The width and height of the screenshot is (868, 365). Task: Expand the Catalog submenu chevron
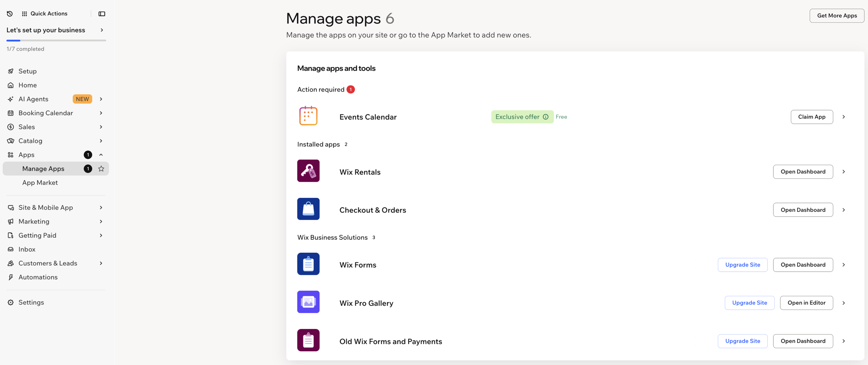pyautogui.click(x=101, y=141)
